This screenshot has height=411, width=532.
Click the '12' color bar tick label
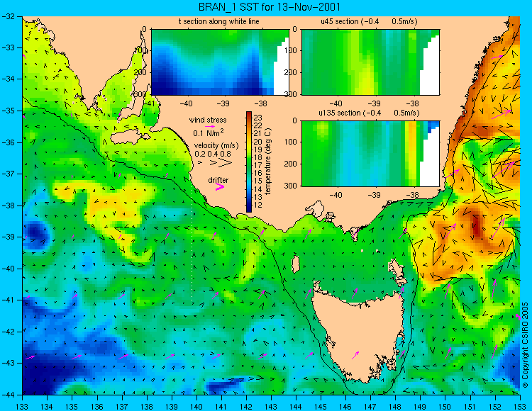click(258, 205)
